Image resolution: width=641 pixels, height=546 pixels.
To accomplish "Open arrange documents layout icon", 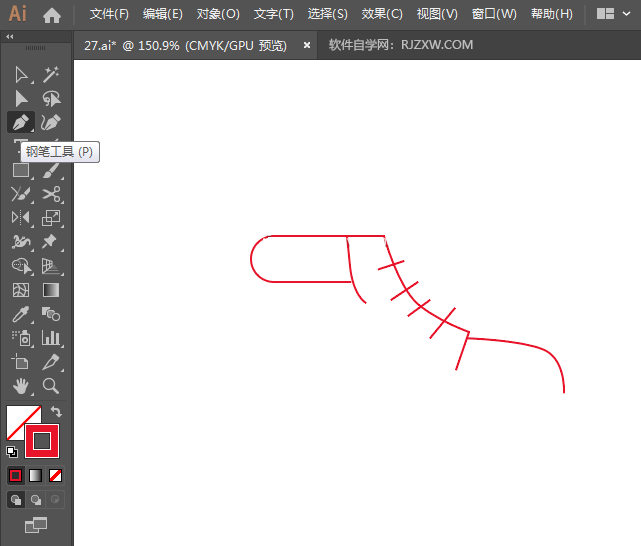I will tap(605, 14).
